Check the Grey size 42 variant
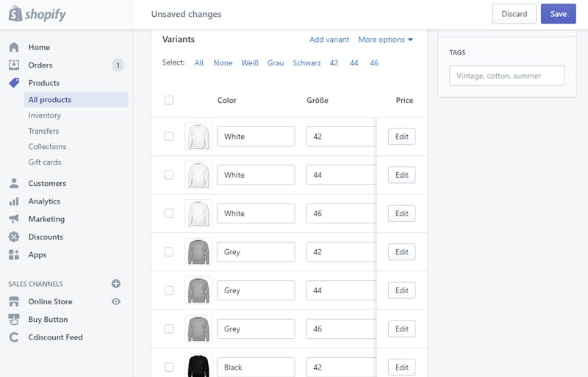 pos(169,252)
